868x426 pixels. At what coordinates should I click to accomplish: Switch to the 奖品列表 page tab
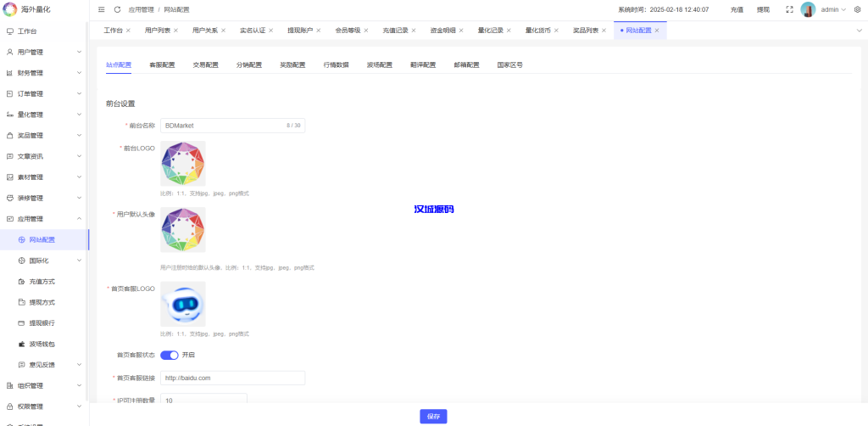pos(586,31)
